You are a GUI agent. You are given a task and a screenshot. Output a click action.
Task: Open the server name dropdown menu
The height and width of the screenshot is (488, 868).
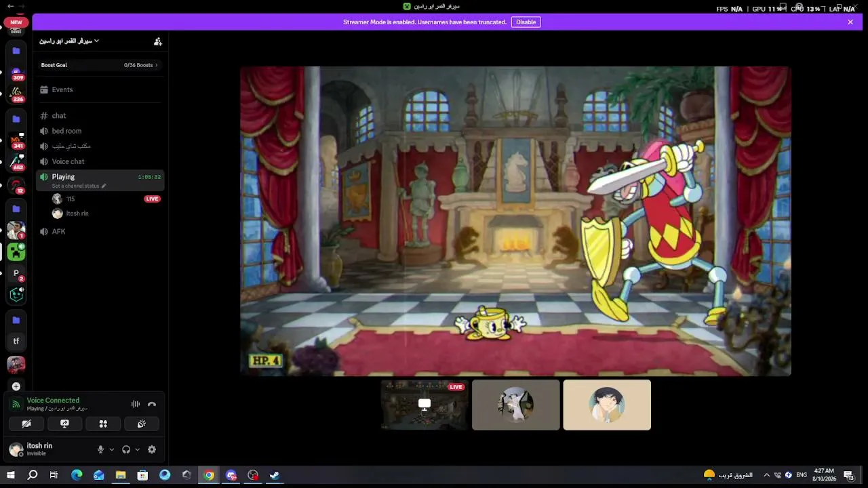[x=69, y=41]
